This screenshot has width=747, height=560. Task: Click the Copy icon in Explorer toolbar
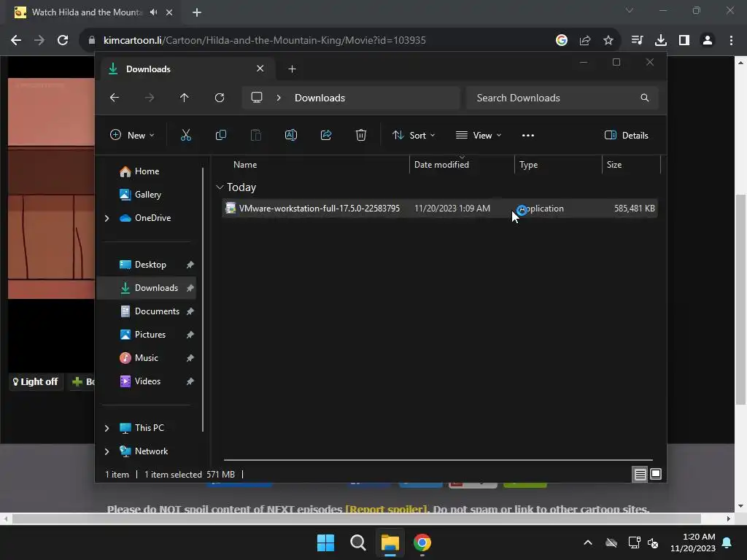220,135
